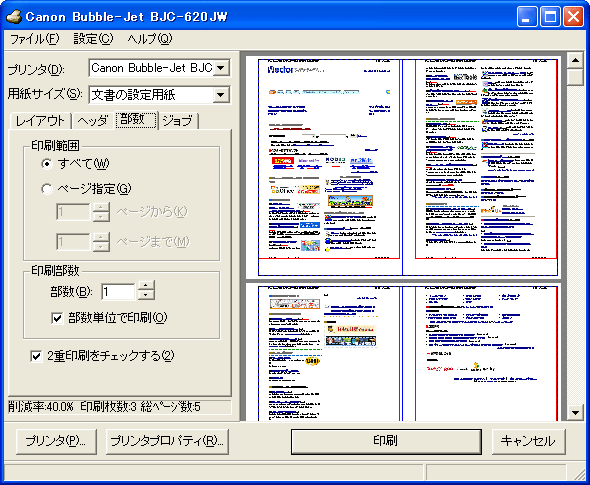Click the window resize grip corner
Screen dimensions: 590x485
(579, 475)
